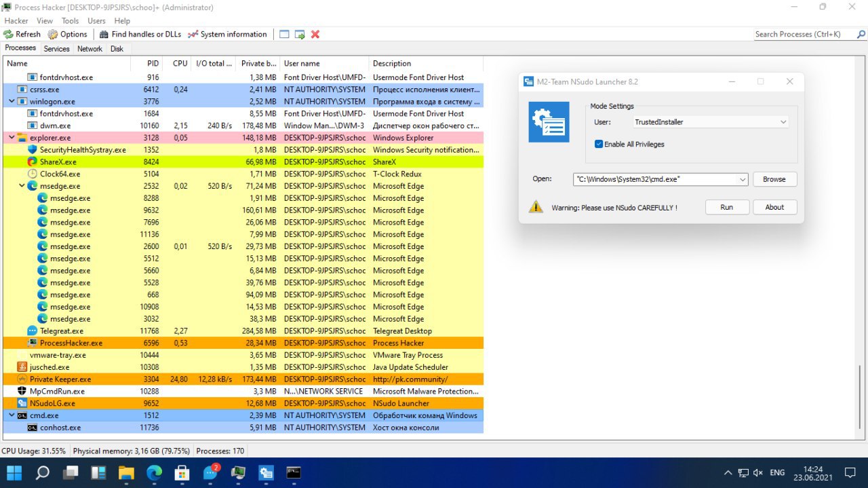
Task: Click the Clock64.exe clock icon
Action: pyautogui.click(x=33, y=174)
